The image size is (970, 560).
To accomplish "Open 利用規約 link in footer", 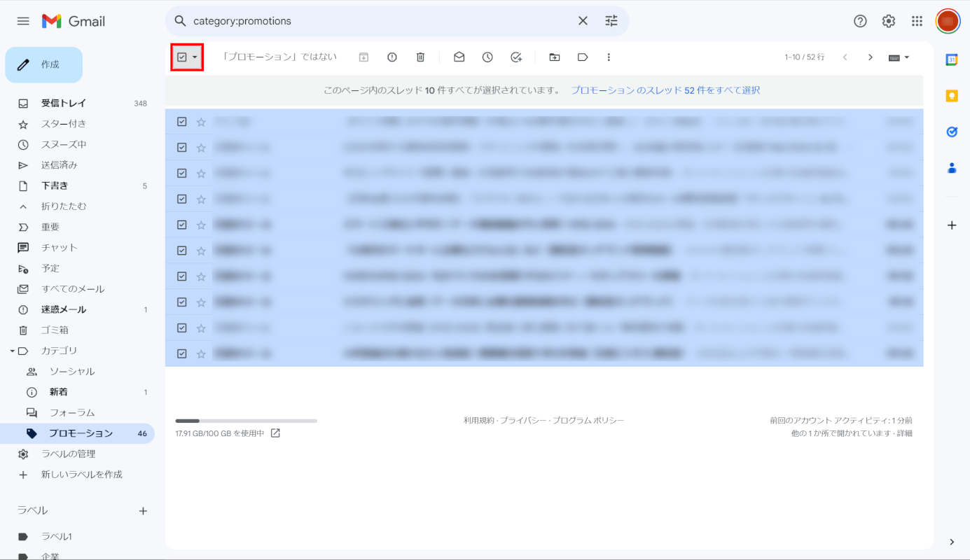I will click(479, 421).
